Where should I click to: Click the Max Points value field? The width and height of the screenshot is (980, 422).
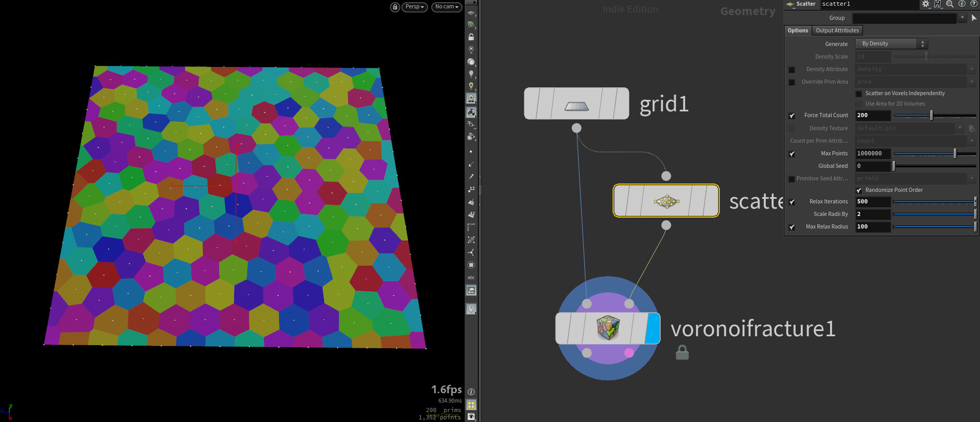pyautogui.click(x=873, y=154)
